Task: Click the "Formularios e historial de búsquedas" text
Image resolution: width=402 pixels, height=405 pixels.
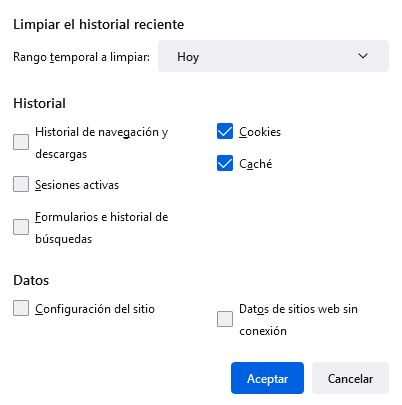Action: point(102,228)
